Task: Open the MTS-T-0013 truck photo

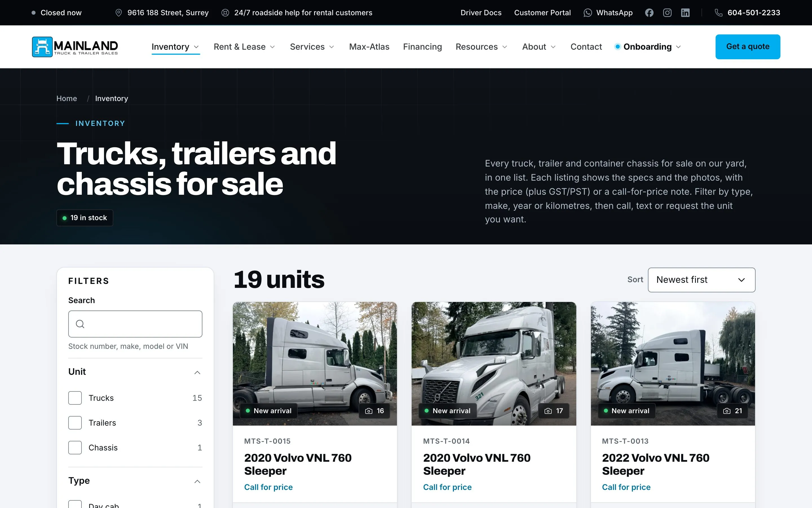Action: (673, 364)
